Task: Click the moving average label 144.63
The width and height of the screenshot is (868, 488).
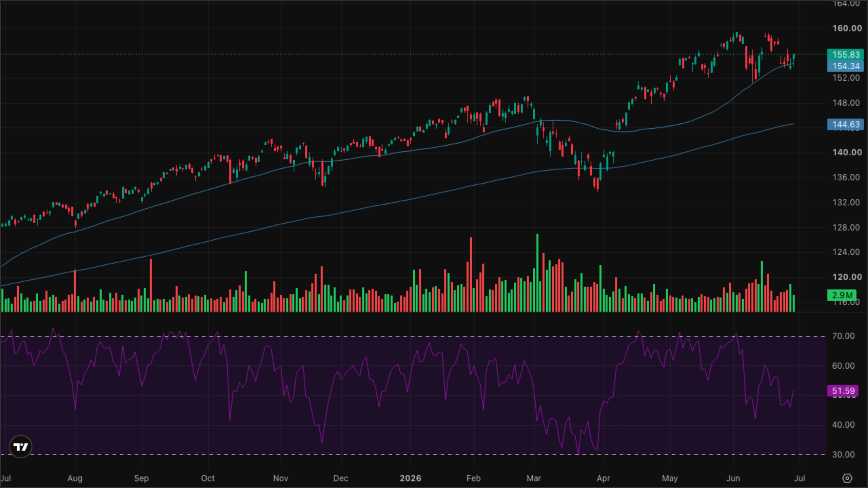Action: click(846, 124)
